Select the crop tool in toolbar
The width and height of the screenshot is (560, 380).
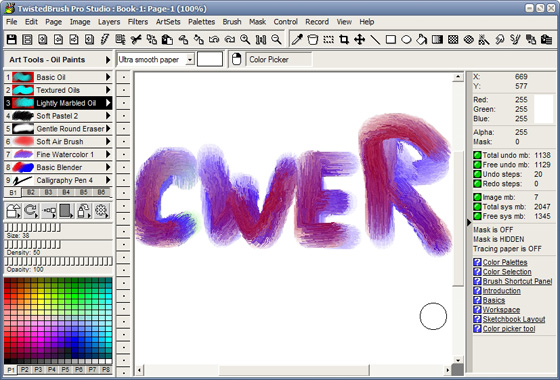click(344, 39)
